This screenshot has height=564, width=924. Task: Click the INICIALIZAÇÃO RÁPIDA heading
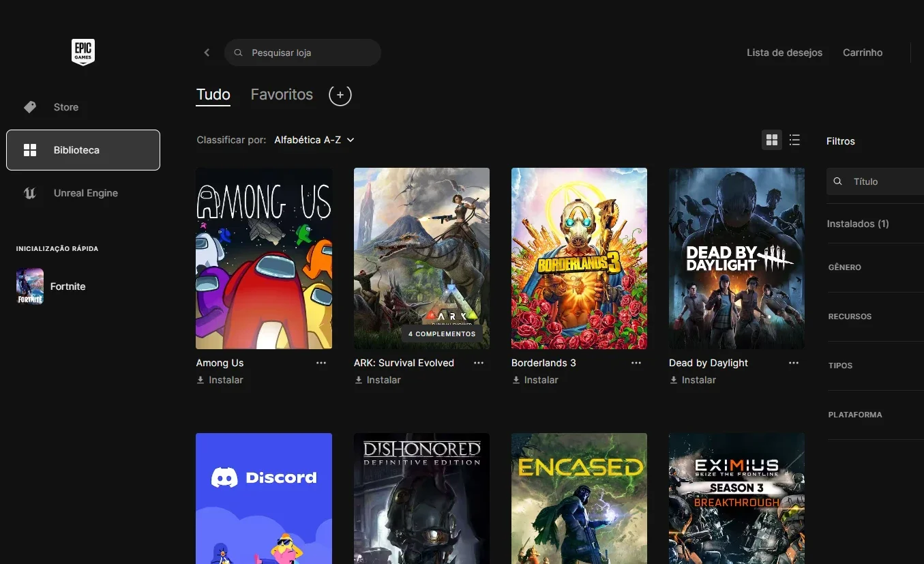coord(57,249)
